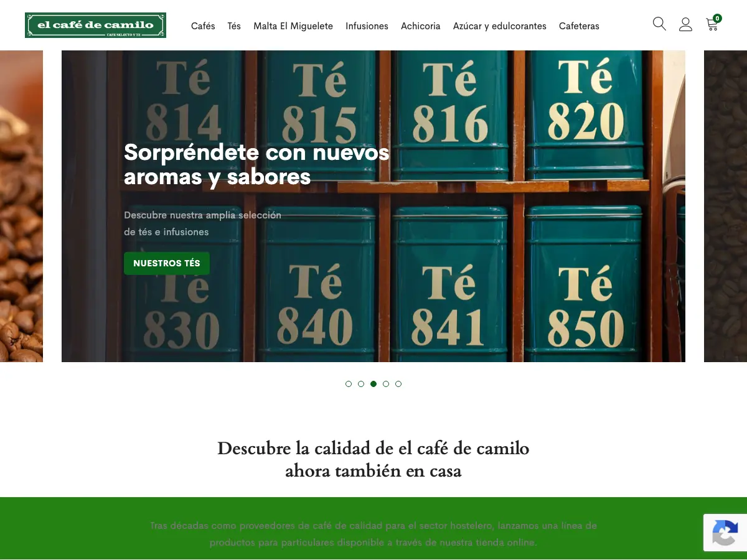Open the Infusiones menu item
Image resolution: width=747 pixels, height=560 pixels.
[367, 26]
